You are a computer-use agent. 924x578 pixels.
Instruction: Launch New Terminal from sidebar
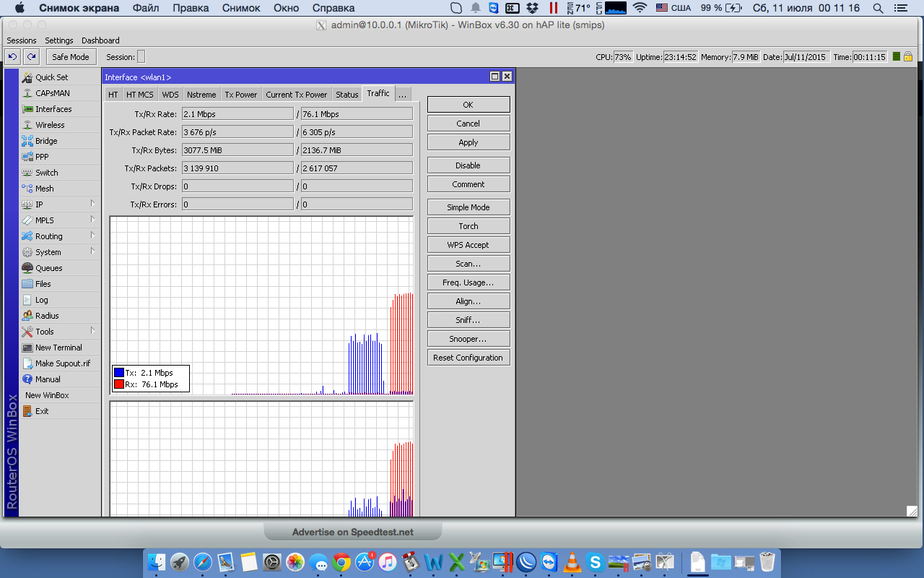tap(58, 348)
